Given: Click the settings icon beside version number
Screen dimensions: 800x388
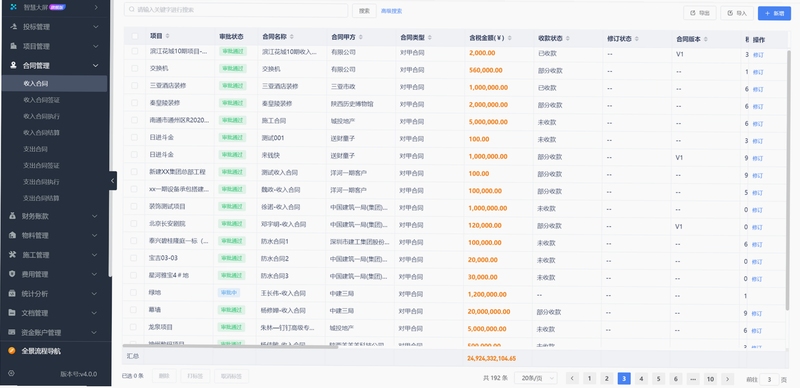Looking at the screenshot, I should [11, 373].
